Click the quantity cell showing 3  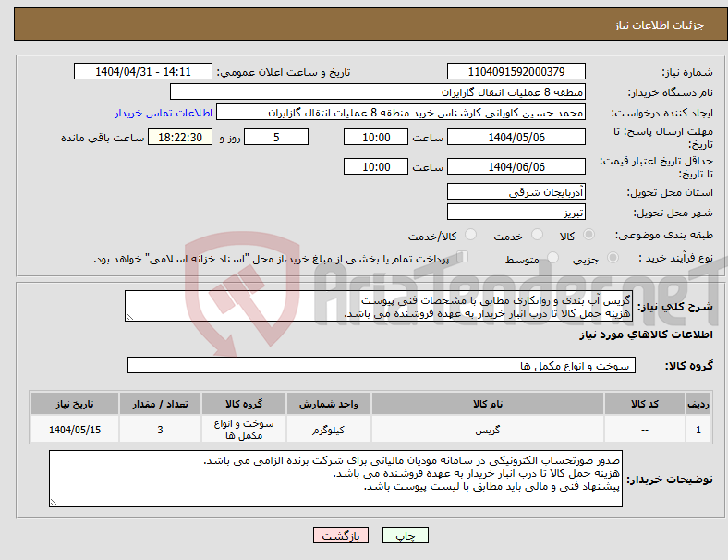pos(160,430)
